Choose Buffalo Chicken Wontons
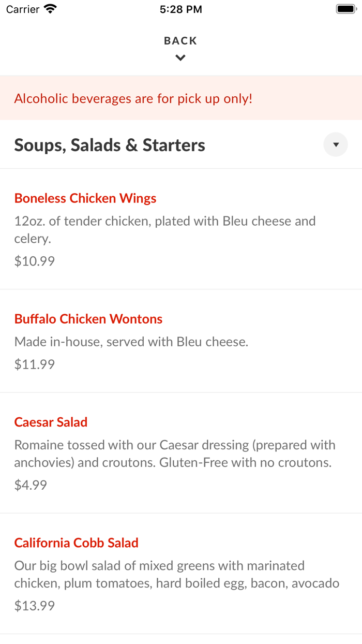 coord(88,319)
